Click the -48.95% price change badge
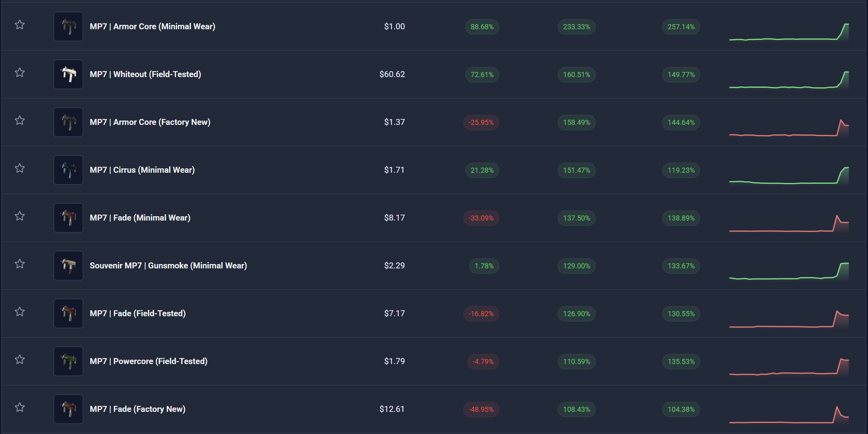Image resolution: width=868 pixels, height=434 pixels. tap(481, 409)
